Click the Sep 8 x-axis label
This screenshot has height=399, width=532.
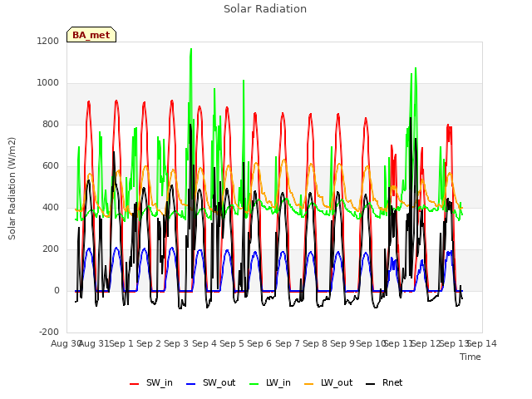(315, 343)
